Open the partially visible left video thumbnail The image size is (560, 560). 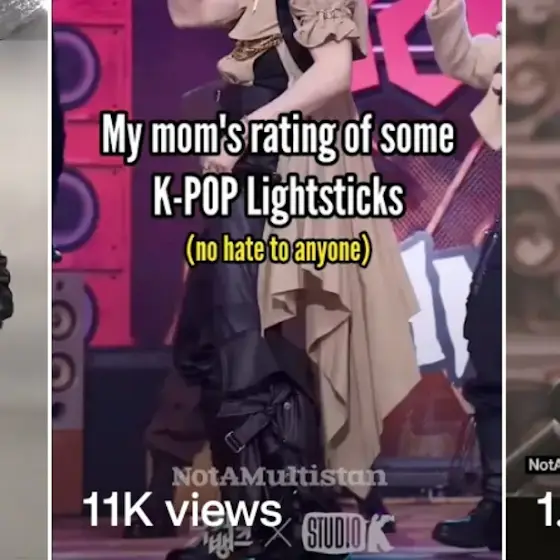pyautogui.click(x=24, y=280)
